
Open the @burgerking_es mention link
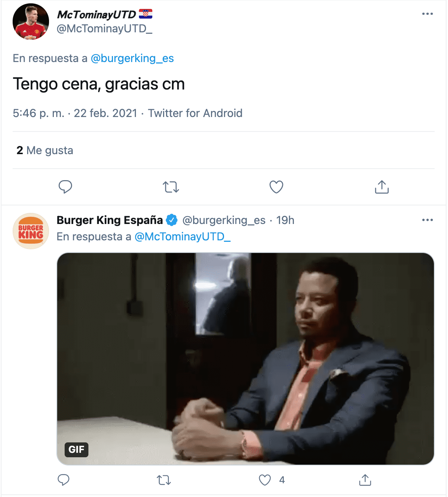[x=132, y=58]
